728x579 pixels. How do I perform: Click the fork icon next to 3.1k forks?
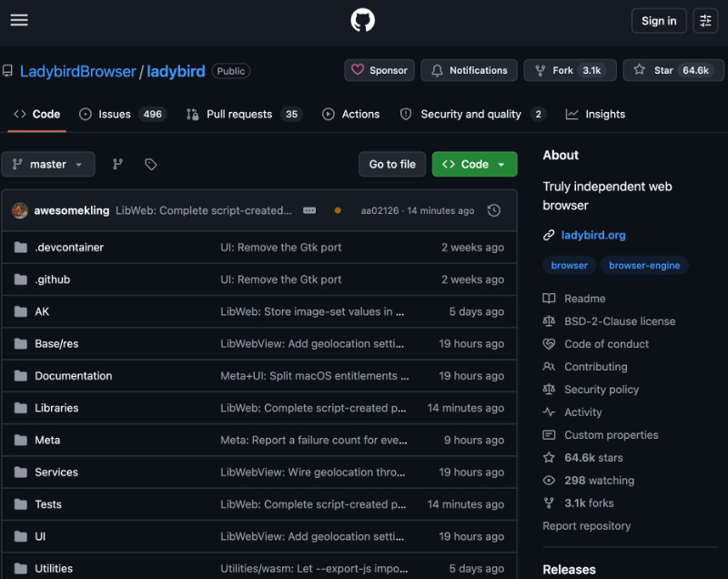pyautogui.click(x=549, y=503)
